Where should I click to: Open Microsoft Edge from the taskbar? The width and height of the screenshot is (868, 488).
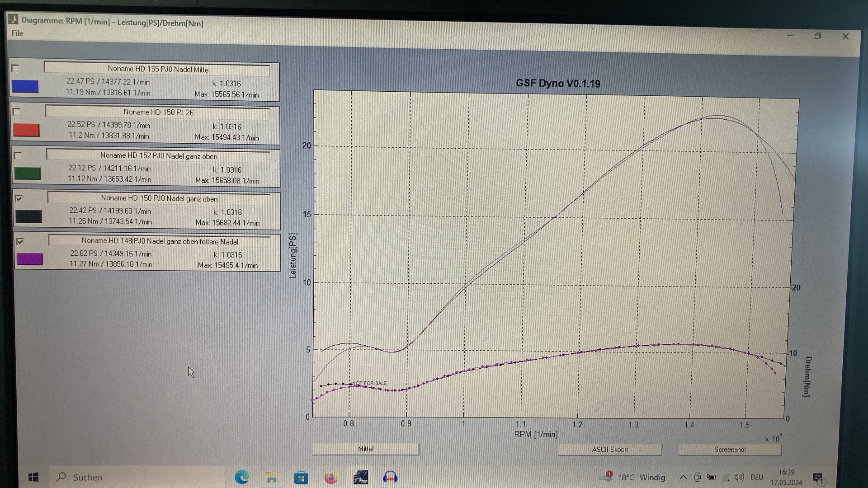coord(242,477)
